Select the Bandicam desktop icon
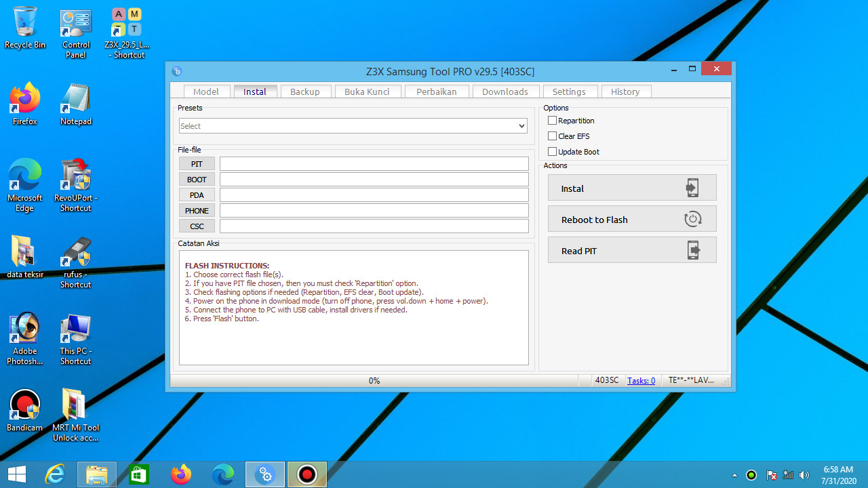The height and width of the screenshot is (488, 868). click(25, 411)
